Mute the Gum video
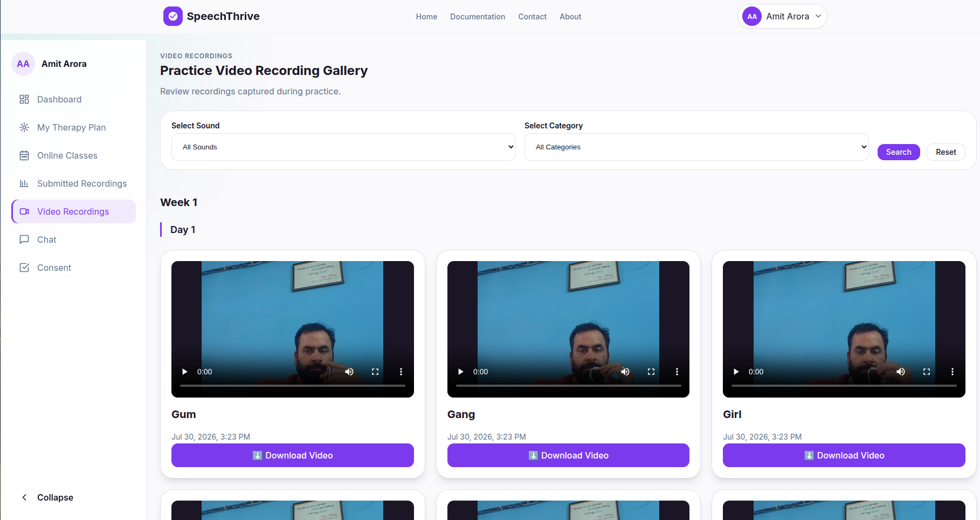The height and width of the screenshot is (520, 980). click(349, 372)
